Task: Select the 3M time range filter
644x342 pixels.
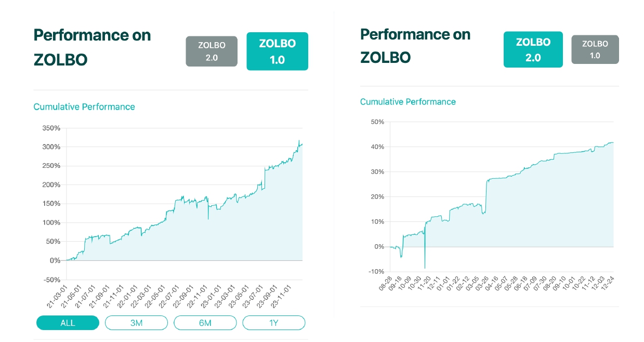Action: (x=136, y=323)
